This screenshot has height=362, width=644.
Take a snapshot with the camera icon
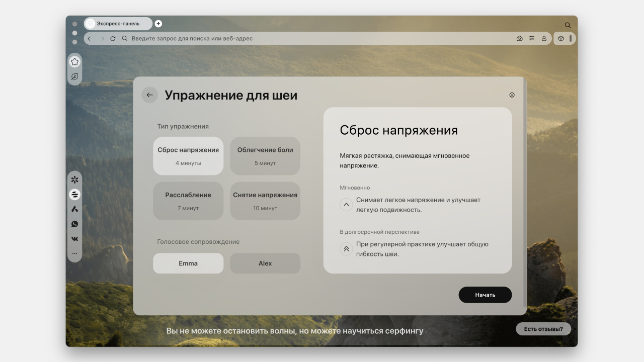coord(519,39)
